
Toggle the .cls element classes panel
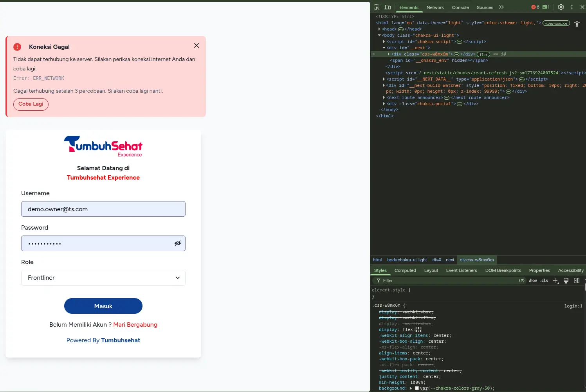(x=545, y=281)
